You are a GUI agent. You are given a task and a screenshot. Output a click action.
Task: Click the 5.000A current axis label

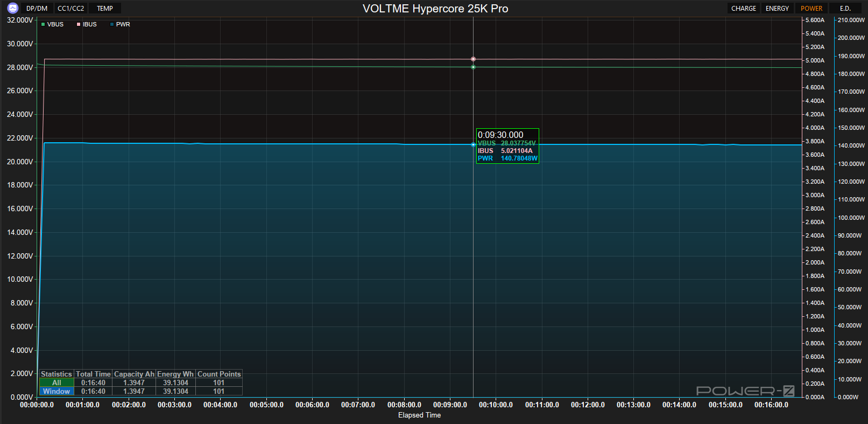815,60
